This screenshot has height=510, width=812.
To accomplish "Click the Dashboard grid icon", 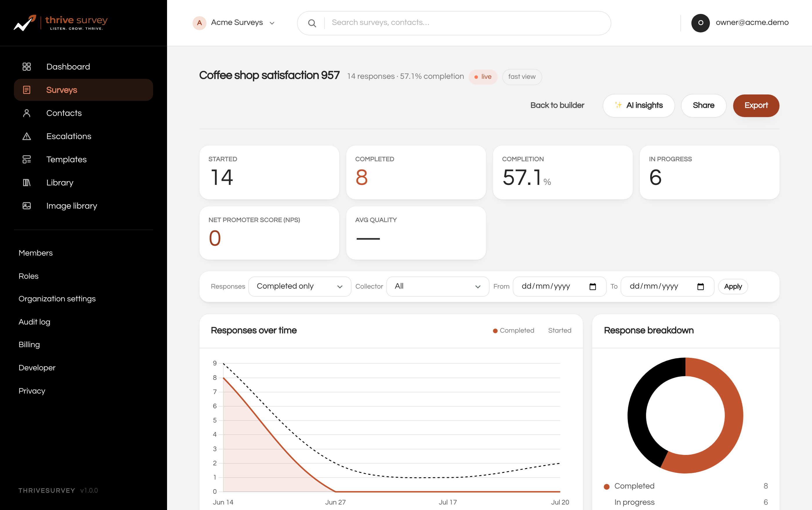I will pos(27,67).
